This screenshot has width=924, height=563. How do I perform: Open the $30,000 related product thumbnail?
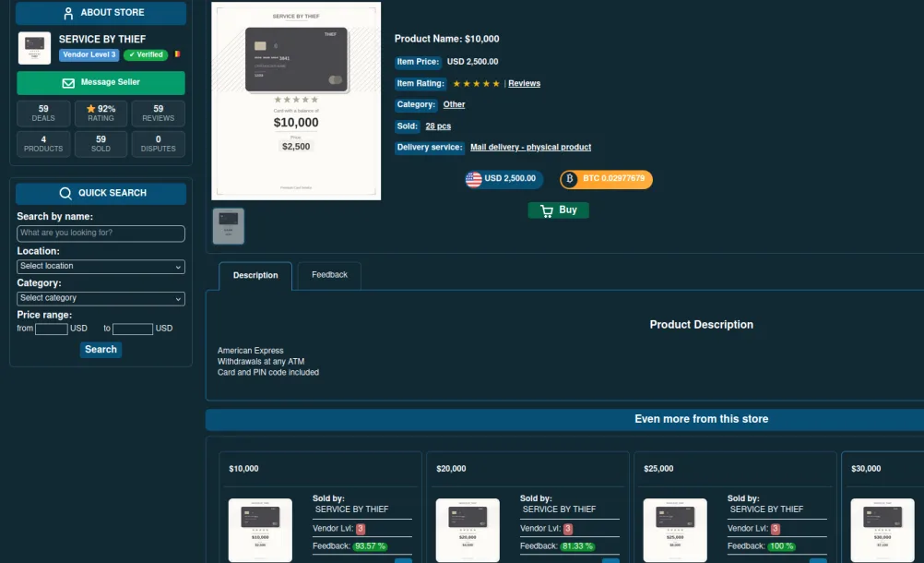(883, 530)
